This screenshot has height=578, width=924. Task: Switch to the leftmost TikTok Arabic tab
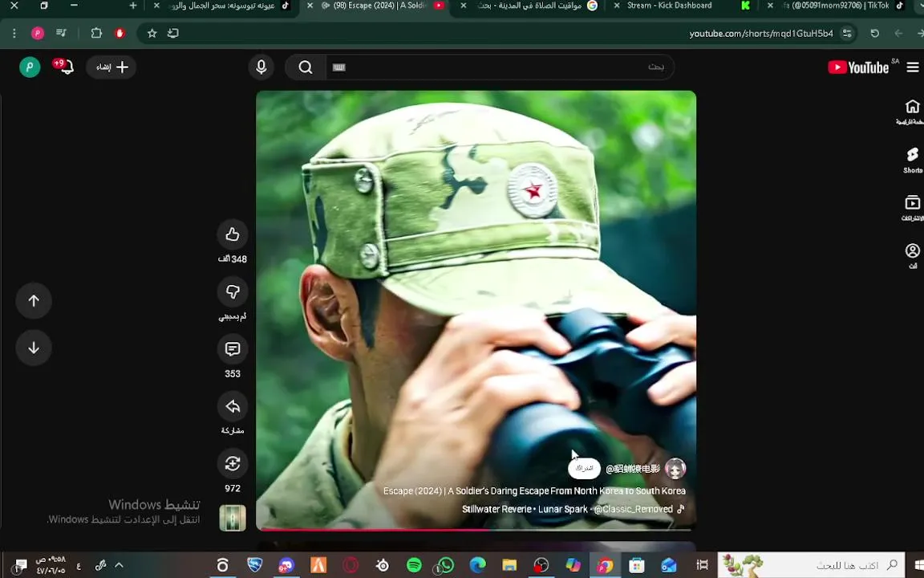[221, 6]
